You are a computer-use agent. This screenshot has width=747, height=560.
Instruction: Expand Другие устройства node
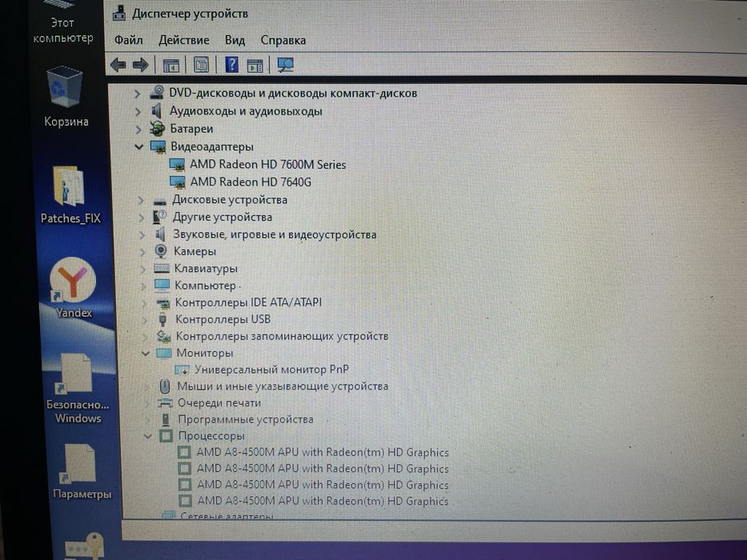point(141,218)
